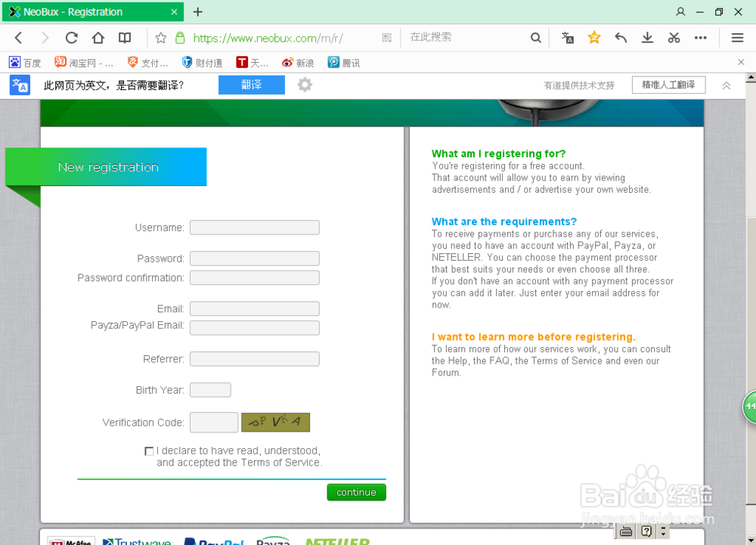Open the hamburger main menu
Image resolution: width=756 pixels, height=545 pixels.
coord(737,38)
